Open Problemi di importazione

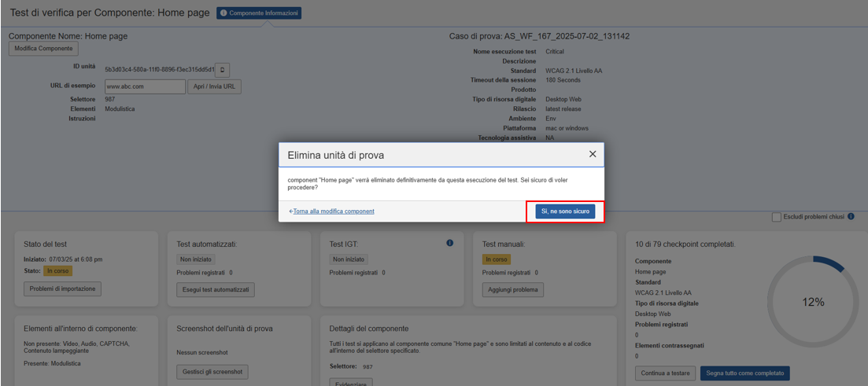click(62, 289)
